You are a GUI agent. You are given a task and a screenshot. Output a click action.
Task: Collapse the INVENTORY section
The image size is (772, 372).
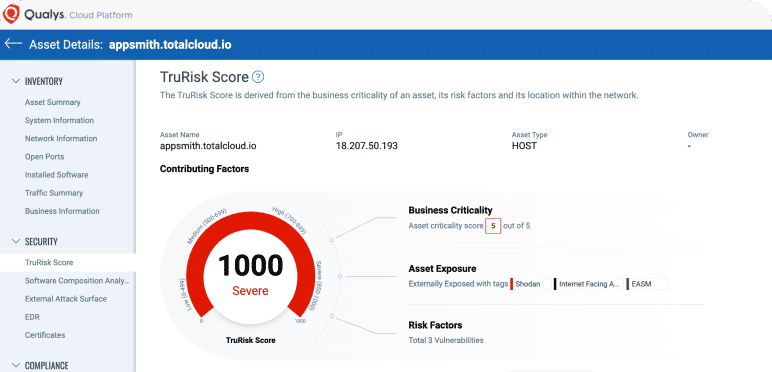16,81
